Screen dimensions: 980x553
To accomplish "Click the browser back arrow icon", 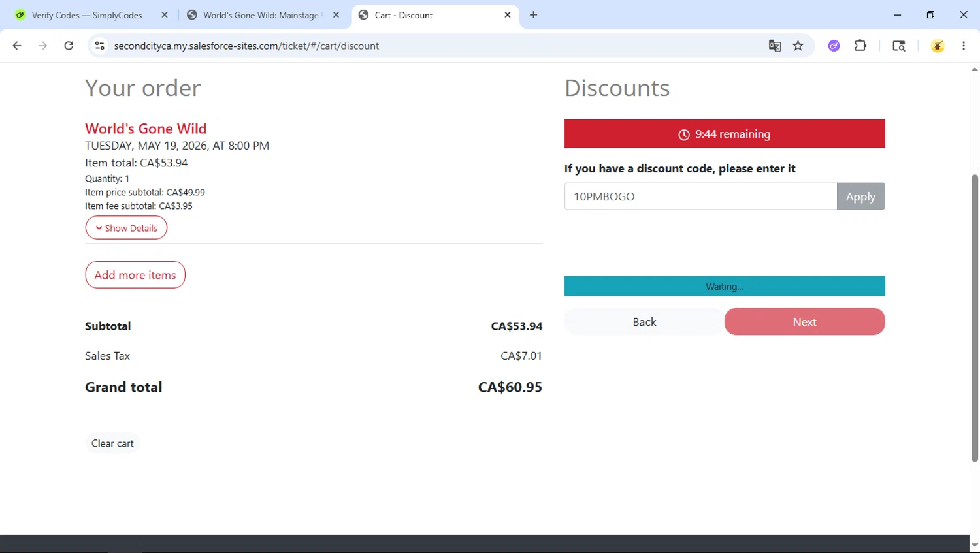I will 17,46.
